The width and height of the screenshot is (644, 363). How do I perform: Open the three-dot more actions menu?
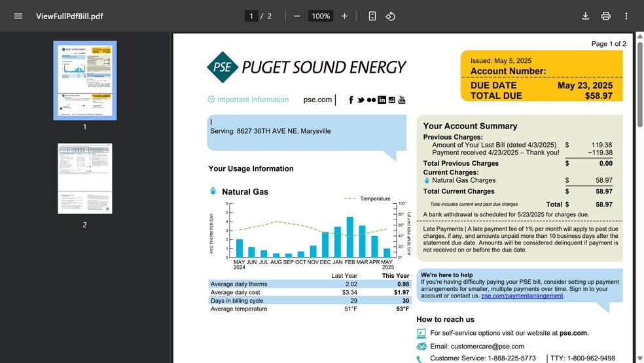coord(626,16)
